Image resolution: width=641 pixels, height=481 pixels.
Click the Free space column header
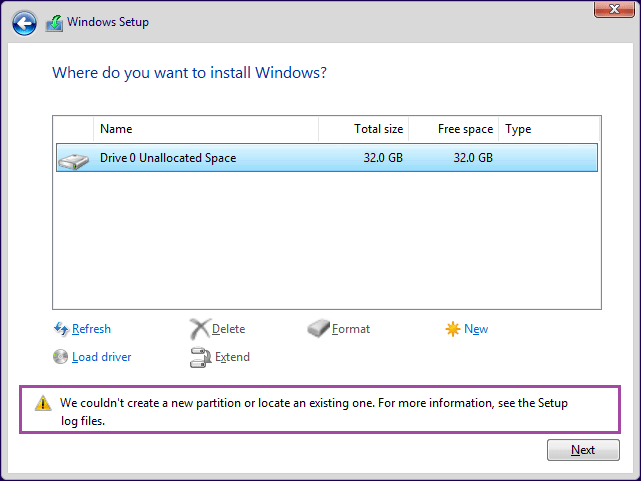454,129
